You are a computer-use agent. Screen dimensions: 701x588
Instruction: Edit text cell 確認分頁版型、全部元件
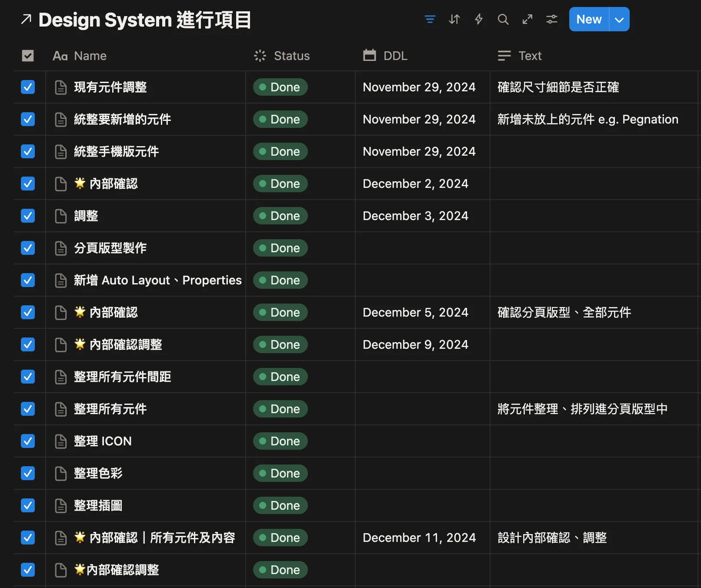coord(594,312)
